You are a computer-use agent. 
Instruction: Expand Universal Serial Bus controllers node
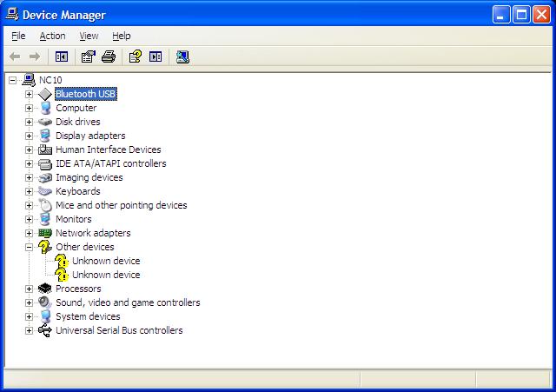tap(29, 330)
